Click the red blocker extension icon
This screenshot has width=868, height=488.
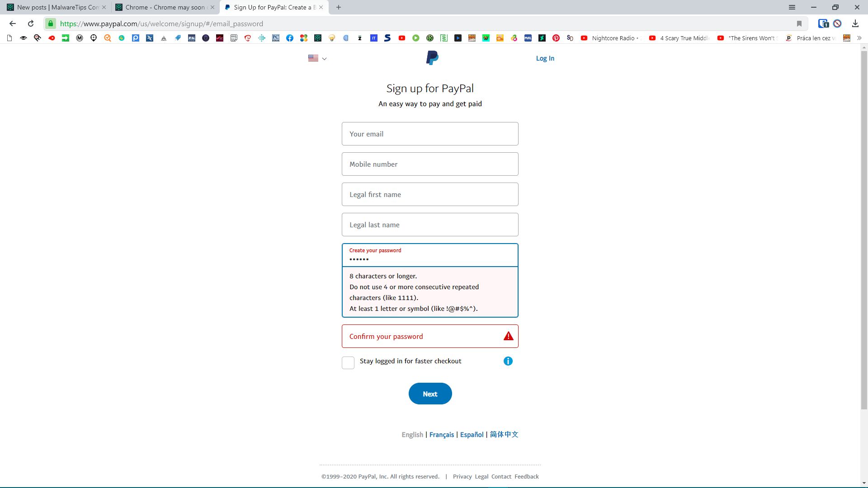(x=837, y=23)
